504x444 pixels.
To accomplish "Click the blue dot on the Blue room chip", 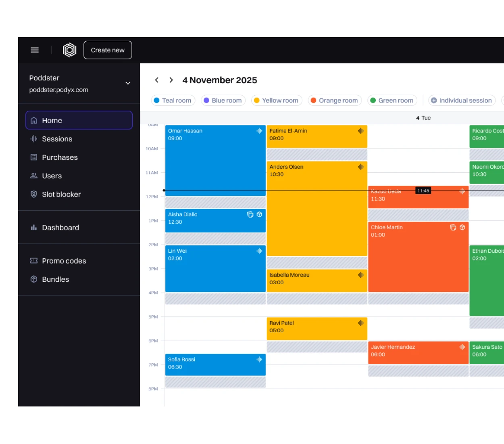I will tap(207, 100).
